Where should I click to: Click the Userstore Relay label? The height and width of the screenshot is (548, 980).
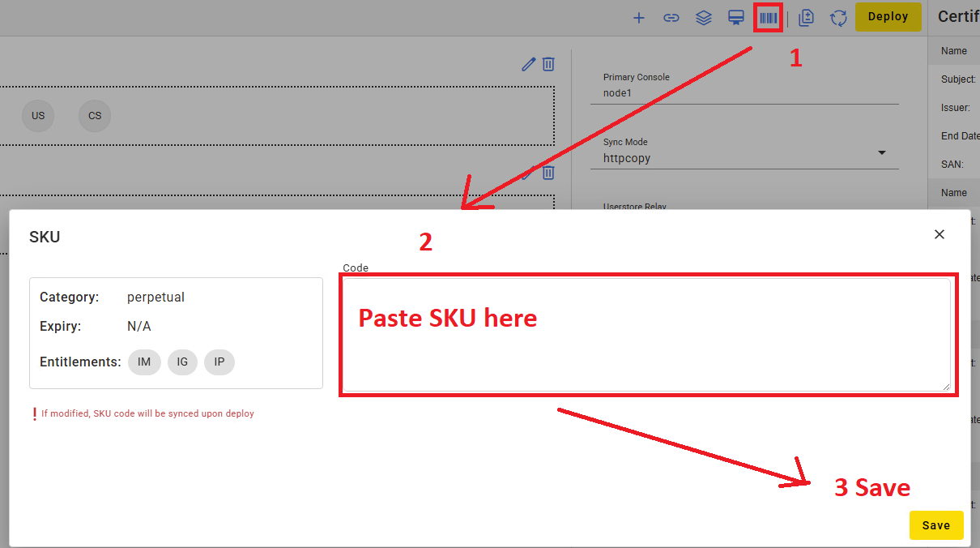(x=635, y=207)
